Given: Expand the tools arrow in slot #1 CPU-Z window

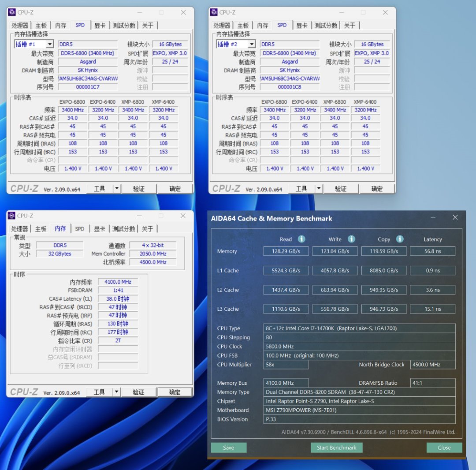Looking at the screenshot, I should 117,189.
